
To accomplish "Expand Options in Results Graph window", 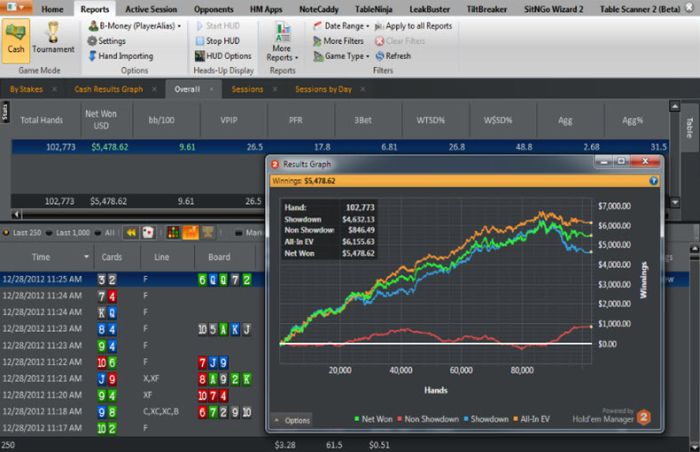I will pos(293,420).
